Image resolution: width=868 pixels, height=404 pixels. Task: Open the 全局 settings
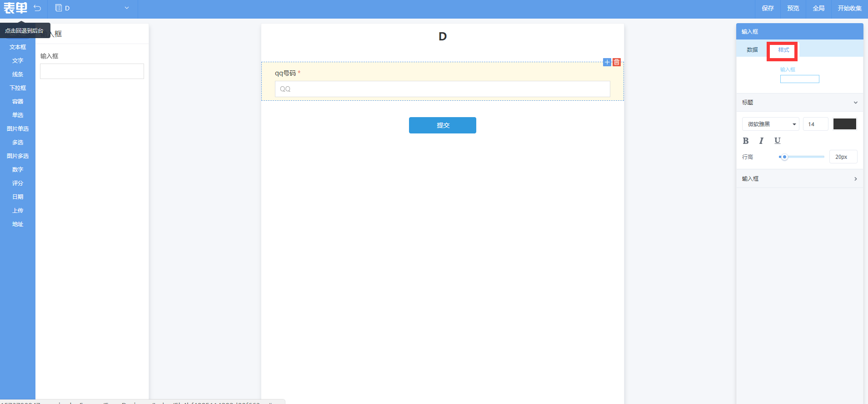(x=818, y=8)
